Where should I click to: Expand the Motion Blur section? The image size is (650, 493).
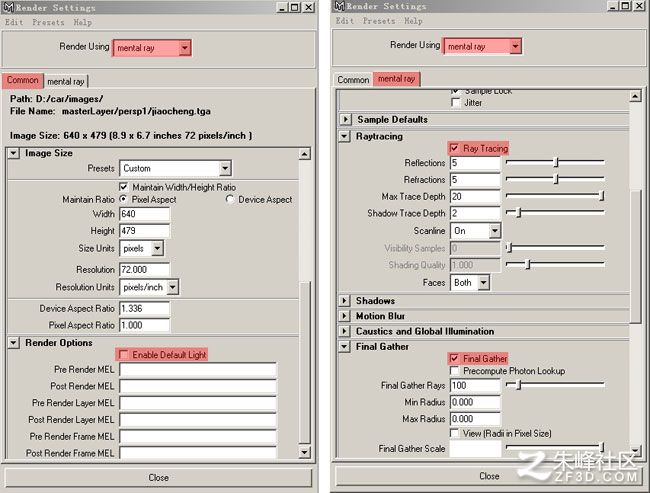coord(344,316)
